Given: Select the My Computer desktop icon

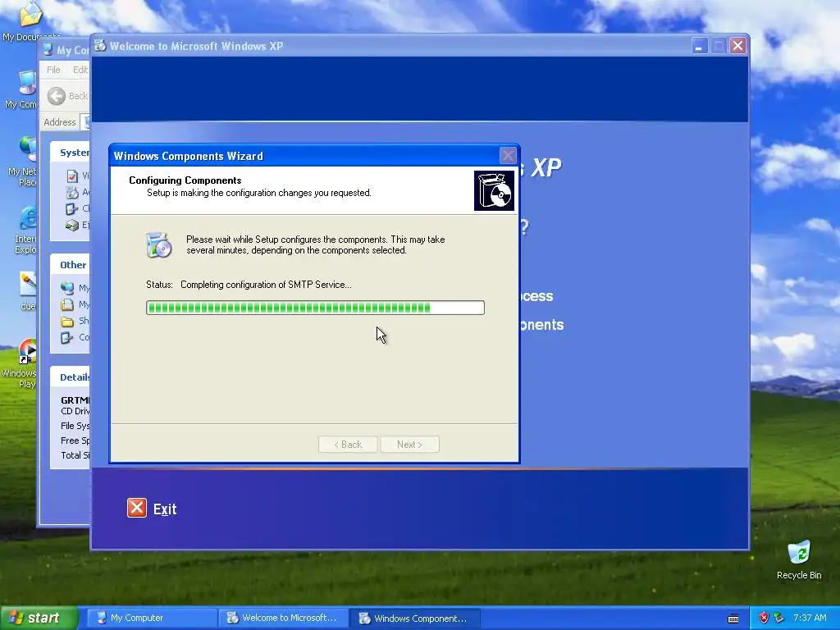Looking at the screenshot, I should [27, 84].
